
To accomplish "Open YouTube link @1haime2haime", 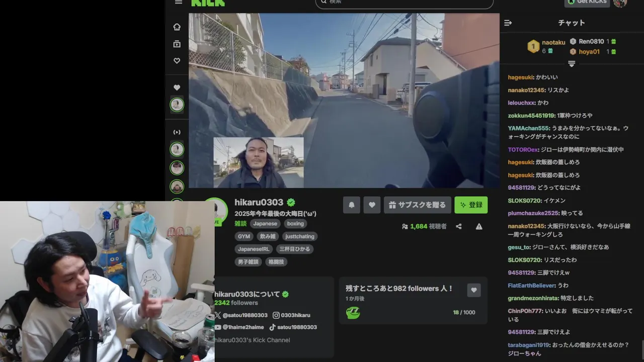I will 240,327.
